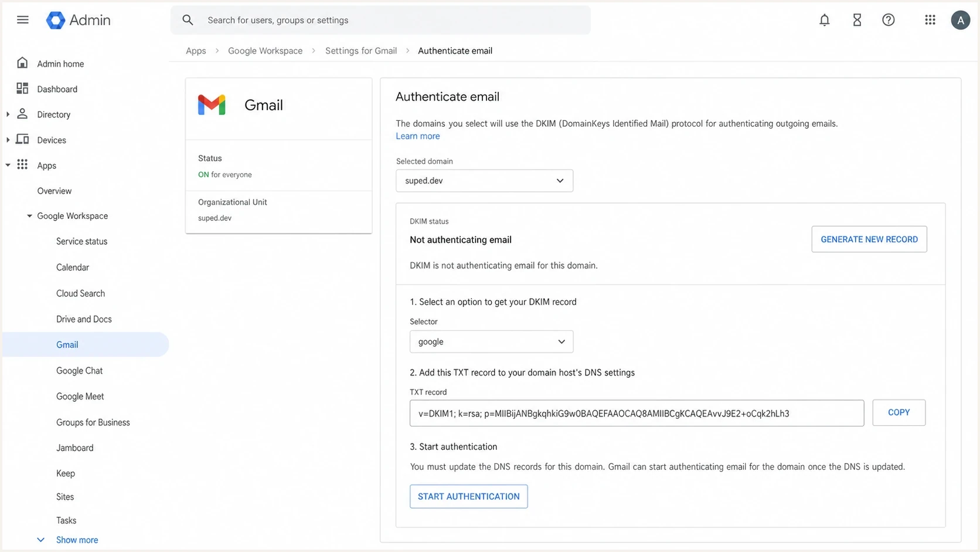Expand Show more chevron in sidebar
Screen dimensions: 980x552
(x=40, y=540)
